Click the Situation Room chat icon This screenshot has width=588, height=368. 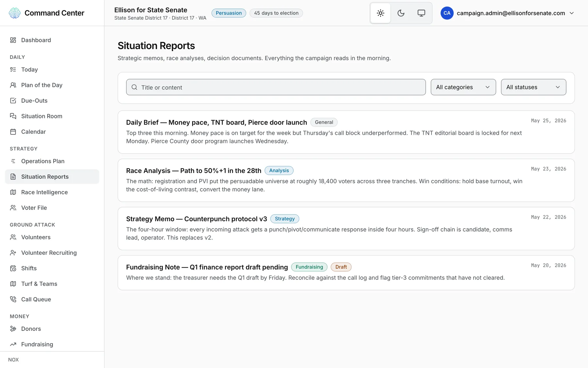coord(13,116)
